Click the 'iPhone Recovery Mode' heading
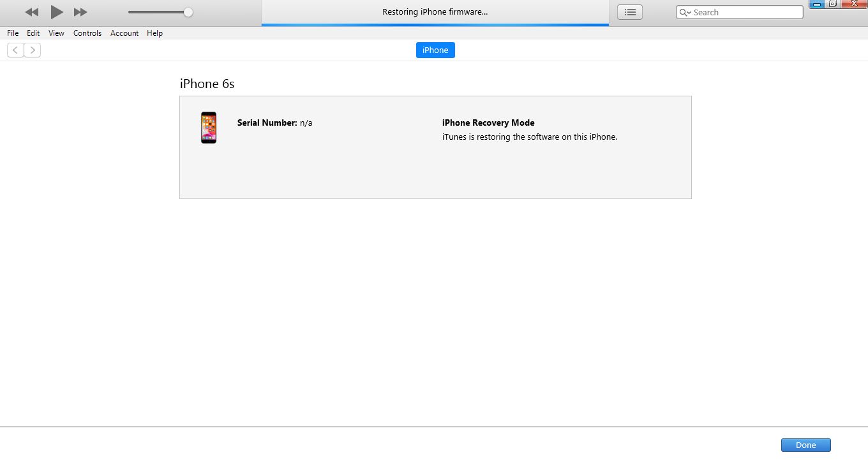 [488, 123]
